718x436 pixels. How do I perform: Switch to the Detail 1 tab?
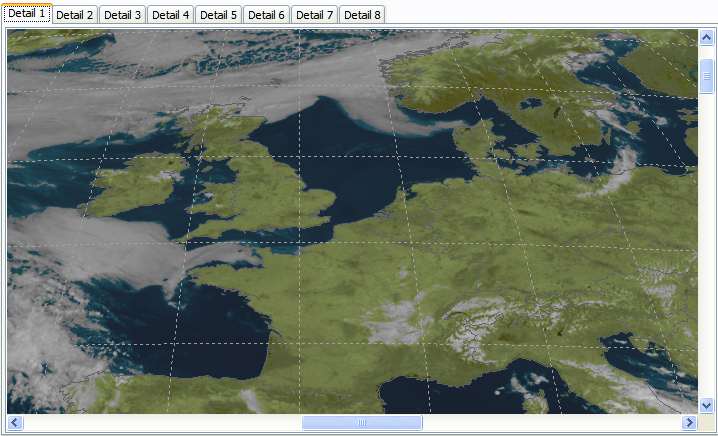(27, 13)
